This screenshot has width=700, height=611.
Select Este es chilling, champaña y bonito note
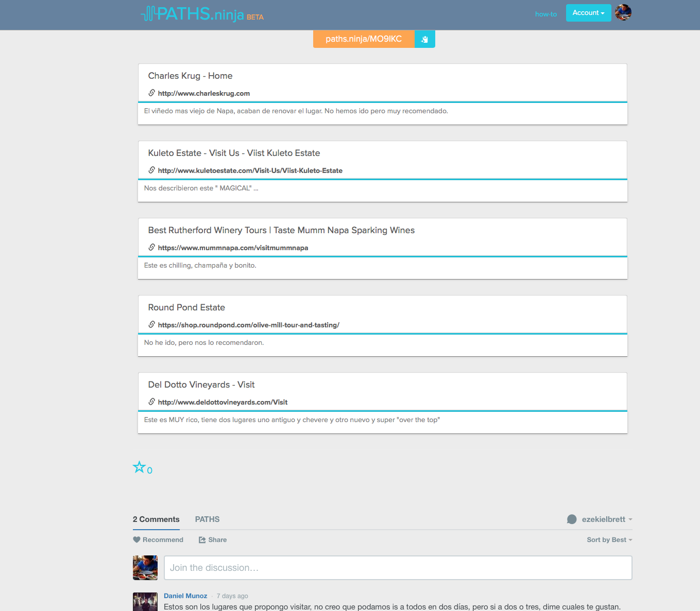(x=200, y=265)
